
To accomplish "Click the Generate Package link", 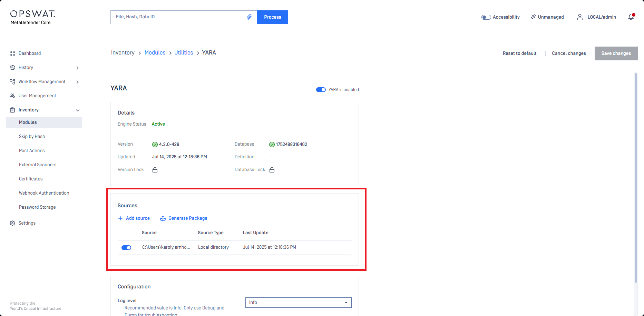I will 188,218.
